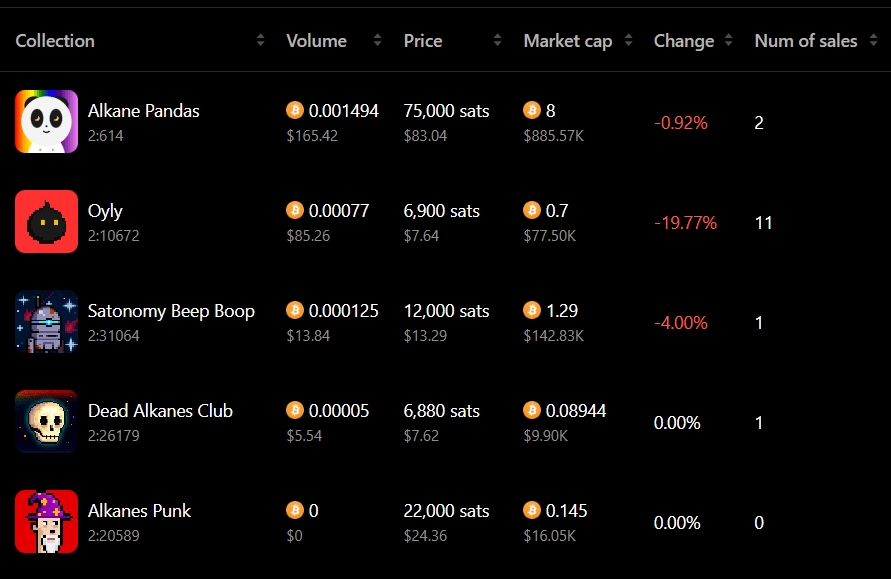891x579 pixels.
Task: Click Bitcoin icon beside Alkane Pandas volume
Action: tap(295, 110)
